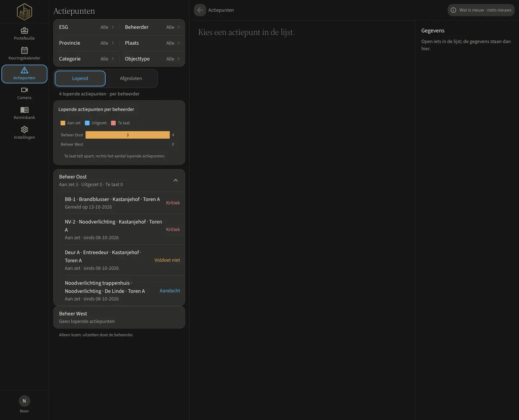Click the 'Alleen lezen' footer note

96,335
